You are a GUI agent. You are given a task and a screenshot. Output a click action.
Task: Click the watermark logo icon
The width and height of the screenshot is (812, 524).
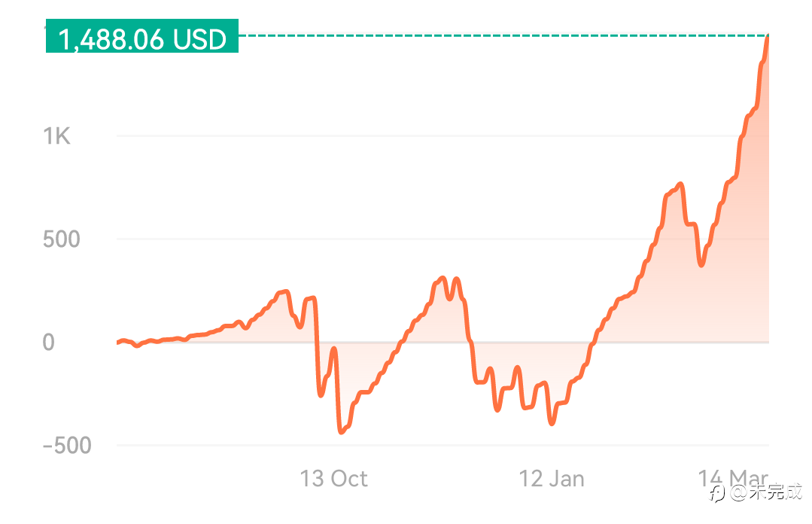click(719, 494)
